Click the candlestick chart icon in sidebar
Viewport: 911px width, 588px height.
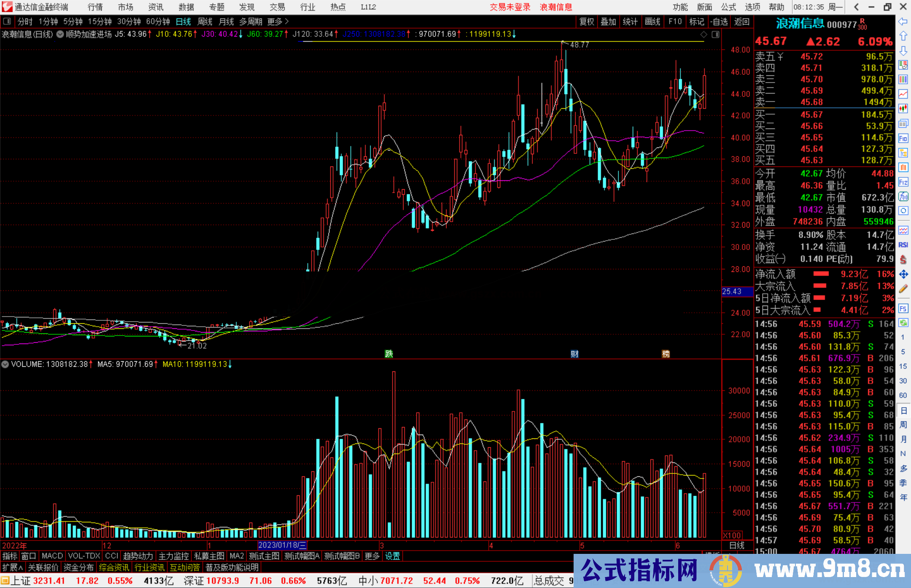pyautogui.click(x=903, y=109)
